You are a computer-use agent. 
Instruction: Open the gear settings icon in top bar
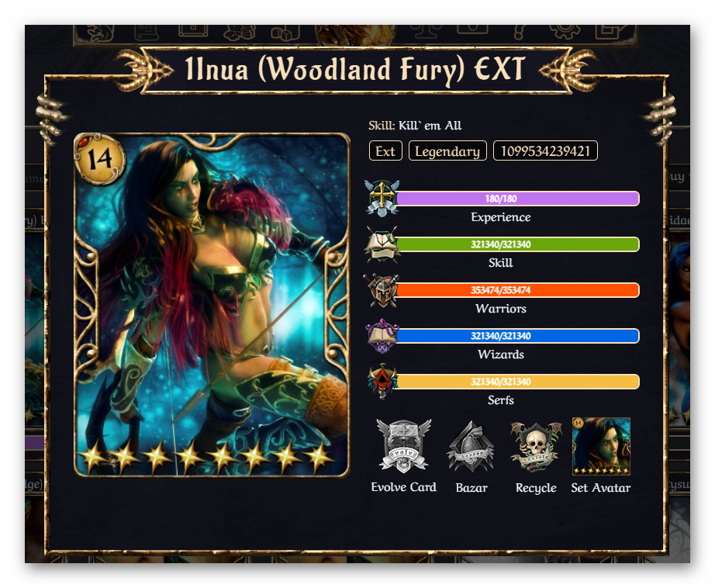[565, 31]
